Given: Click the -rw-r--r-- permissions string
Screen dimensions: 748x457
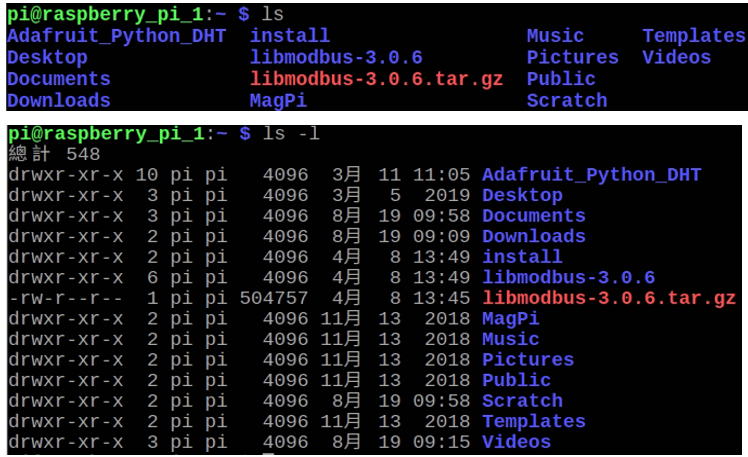Looking at the screenshot, I should pos(66,298).
